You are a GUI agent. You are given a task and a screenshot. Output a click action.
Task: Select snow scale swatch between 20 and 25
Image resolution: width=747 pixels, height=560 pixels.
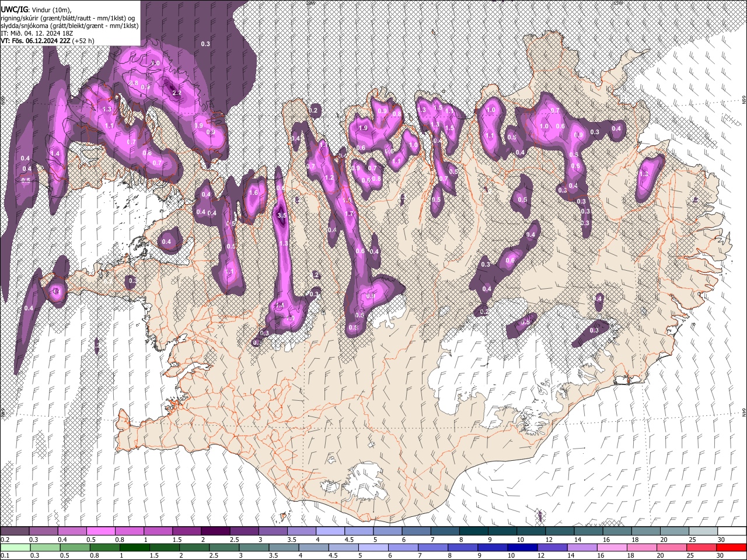point(675,531)
